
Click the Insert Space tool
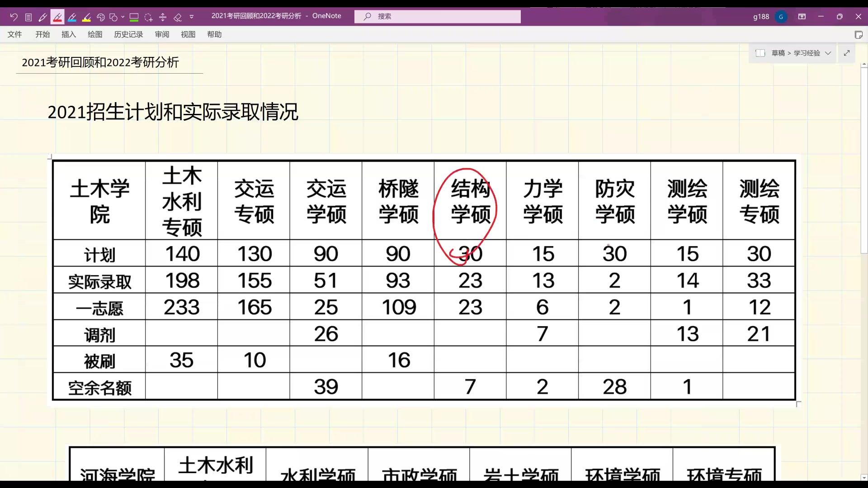coord(163,17)
